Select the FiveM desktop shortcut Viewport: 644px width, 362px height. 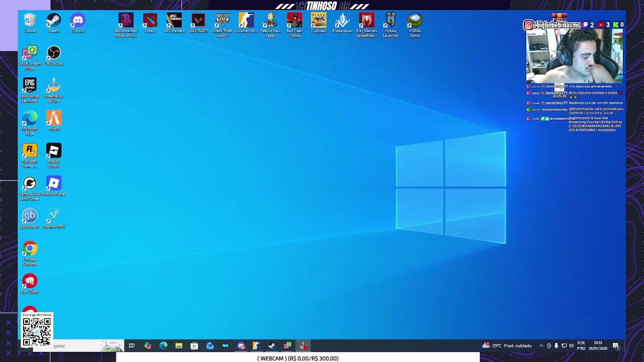coord(54,121)
